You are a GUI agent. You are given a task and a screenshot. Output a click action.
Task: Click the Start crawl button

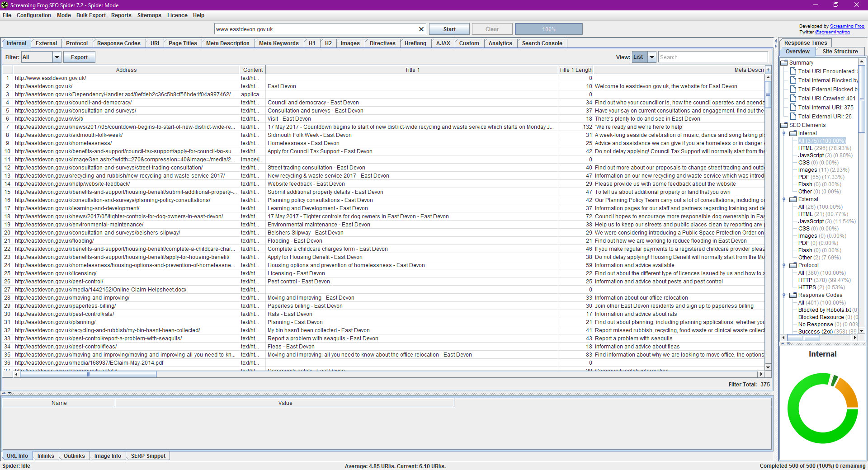point(449,29)
